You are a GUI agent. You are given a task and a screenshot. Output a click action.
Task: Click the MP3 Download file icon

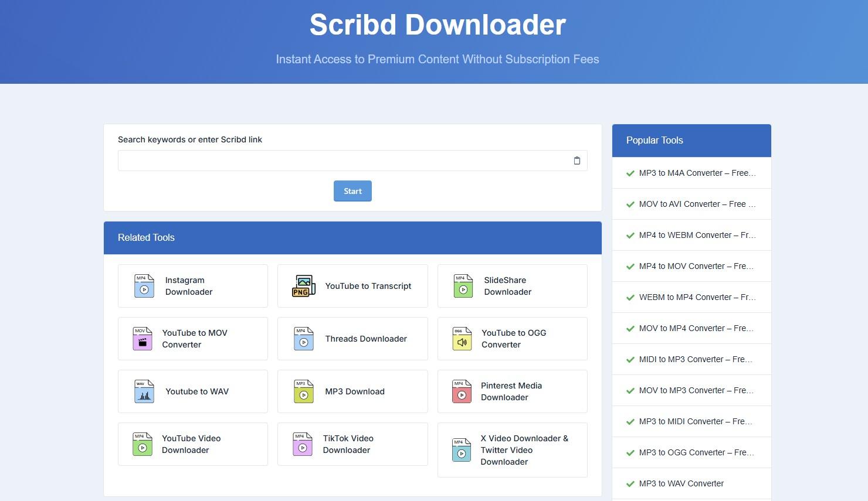[x=304, y=391]
